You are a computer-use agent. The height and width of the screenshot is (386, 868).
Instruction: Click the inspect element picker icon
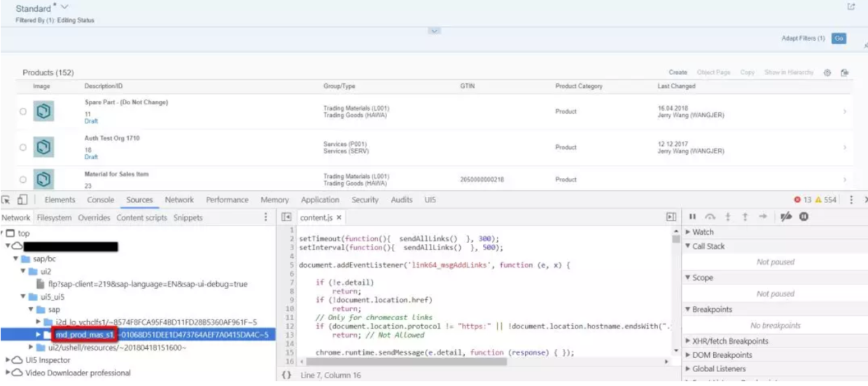point(5,200)
